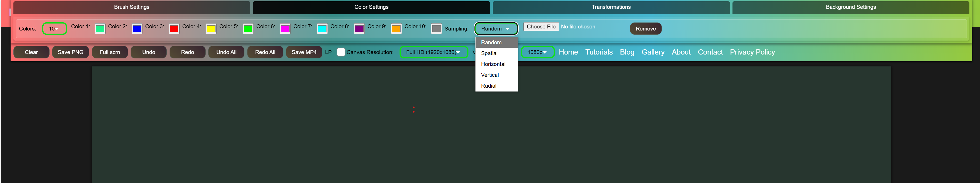The height and width of the screenshot is (183, 980).
Task: Open the Color 8 purple swatch
Action: coord(359,29)
